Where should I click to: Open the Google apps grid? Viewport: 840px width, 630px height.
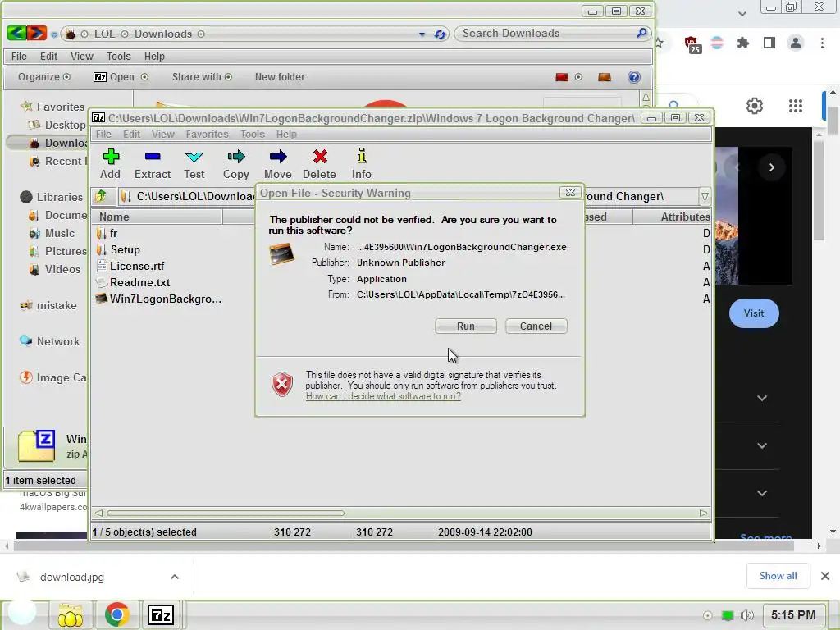click(796, 106)
